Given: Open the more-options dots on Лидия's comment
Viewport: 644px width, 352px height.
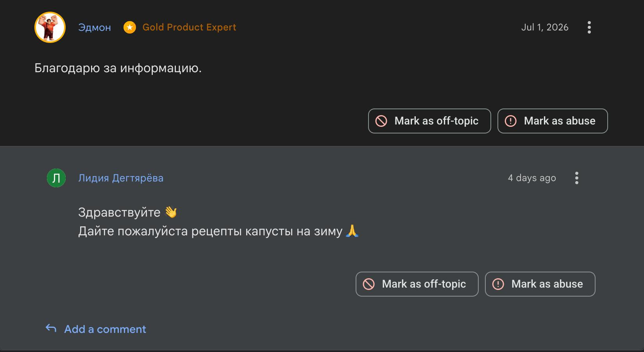Looking at the screenshot, I should pos(577,178).
